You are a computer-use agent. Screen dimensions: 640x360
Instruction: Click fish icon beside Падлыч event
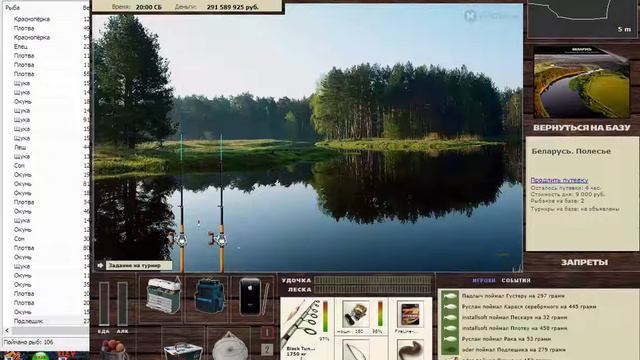click(450, 296)
